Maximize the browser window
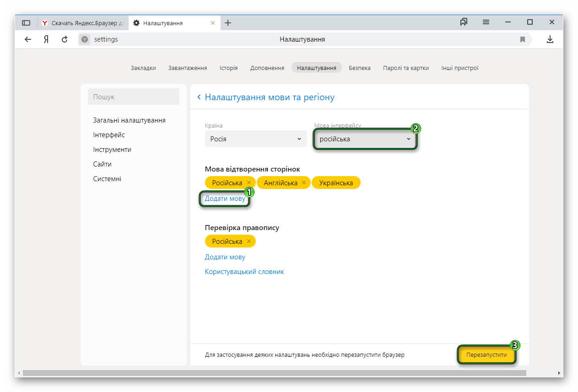 click(530, 22)
